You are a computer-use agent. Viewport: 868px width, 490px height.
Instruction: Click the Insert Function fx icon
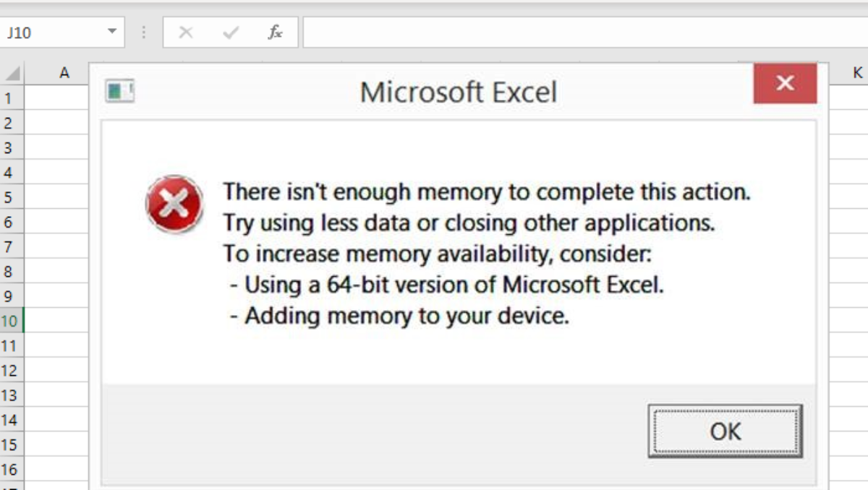(276, 32)
